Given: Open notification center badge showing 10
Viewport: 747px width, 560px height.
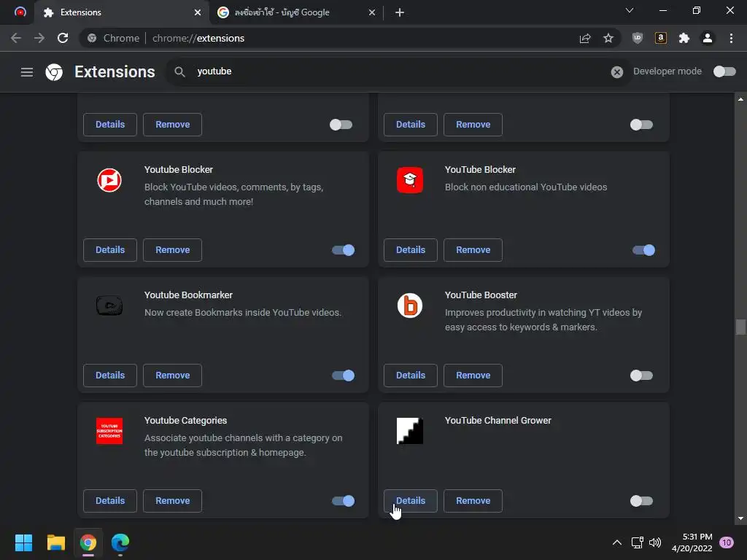Looking at the screenshot, I should click(x=726, y=542).
